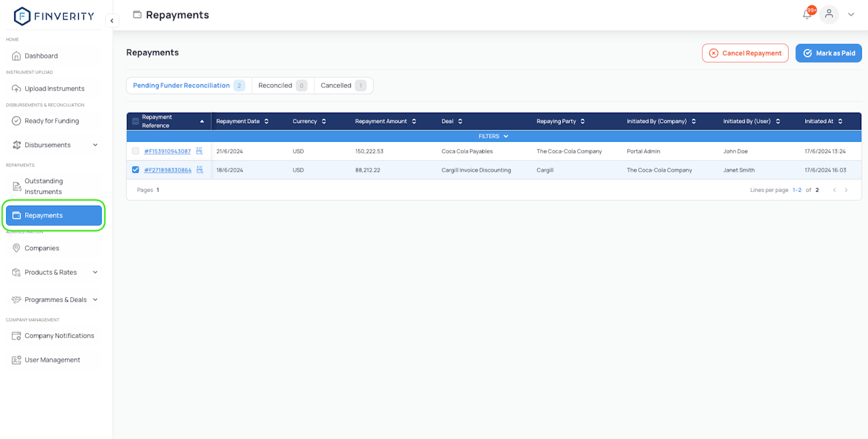Check the box for repayment #F153910943087
The height and width of the screenshot is (439, 868).
[x=136, y=151]
